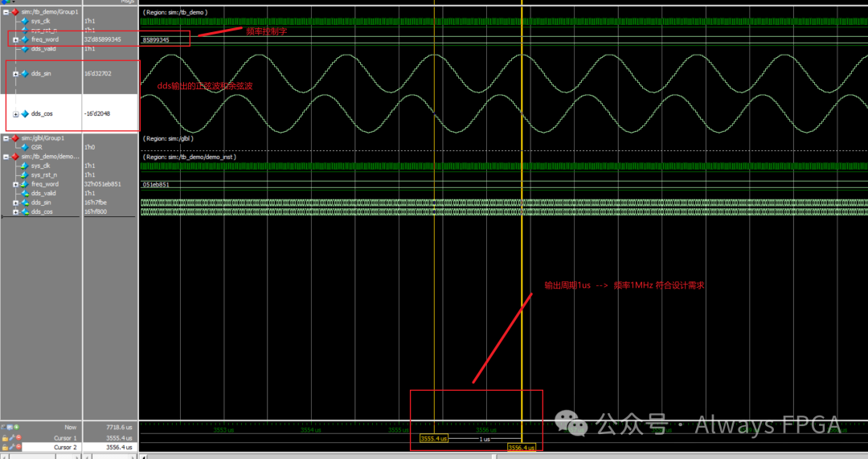Click the (Region: sim:/tb_demo) divider label
This screenshot has width=868, height=459.
click(x=175, y=12)
